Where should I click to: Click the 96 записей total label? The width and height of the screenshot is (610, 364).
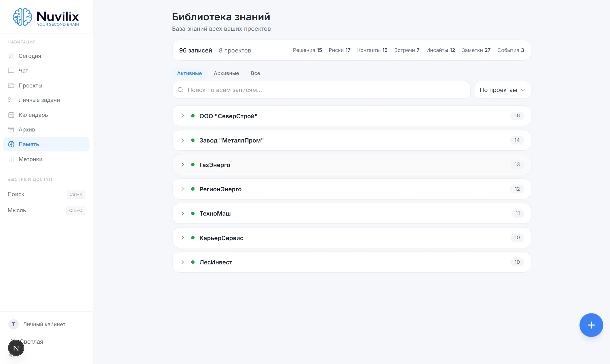point(195,50)
